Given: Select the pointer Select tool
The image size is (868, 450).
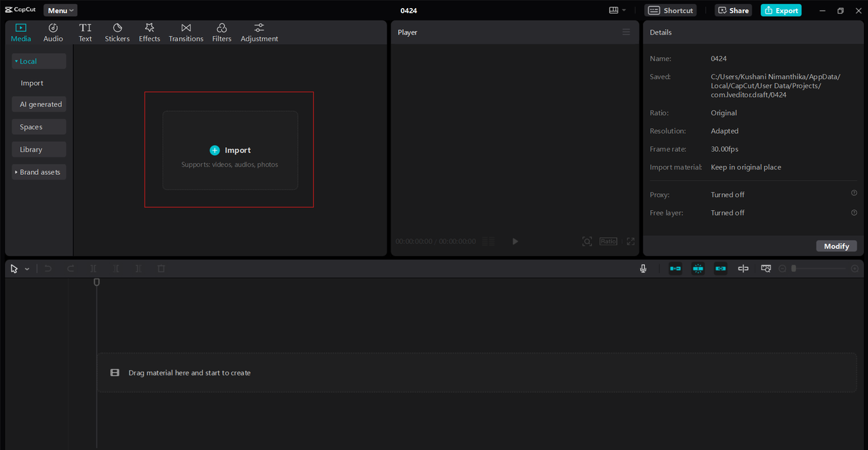Looking at the screenshot, I should [14, 269].
